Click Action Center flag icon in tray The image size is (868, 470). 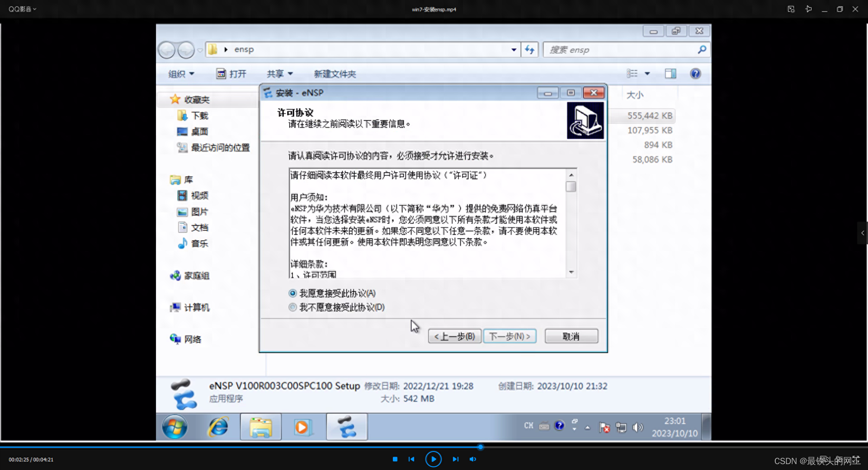[x=604, y=427]
